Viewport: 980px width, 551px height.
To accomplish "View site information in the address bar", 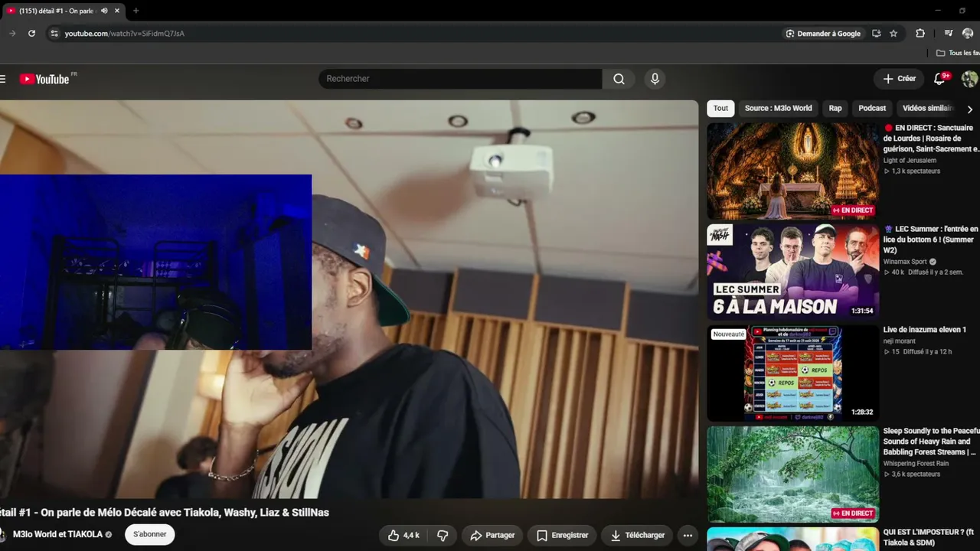I will (54, 34).
